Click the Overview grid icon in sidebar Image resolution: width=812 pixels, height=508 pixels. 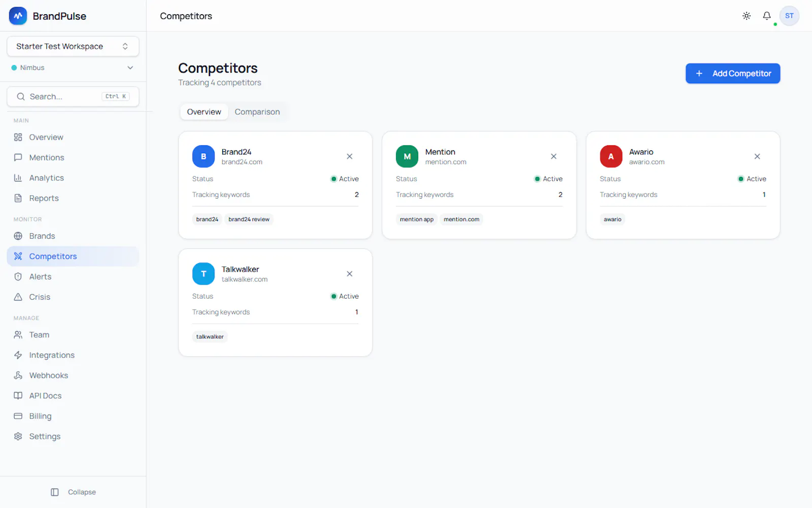(x=18, y=137)
